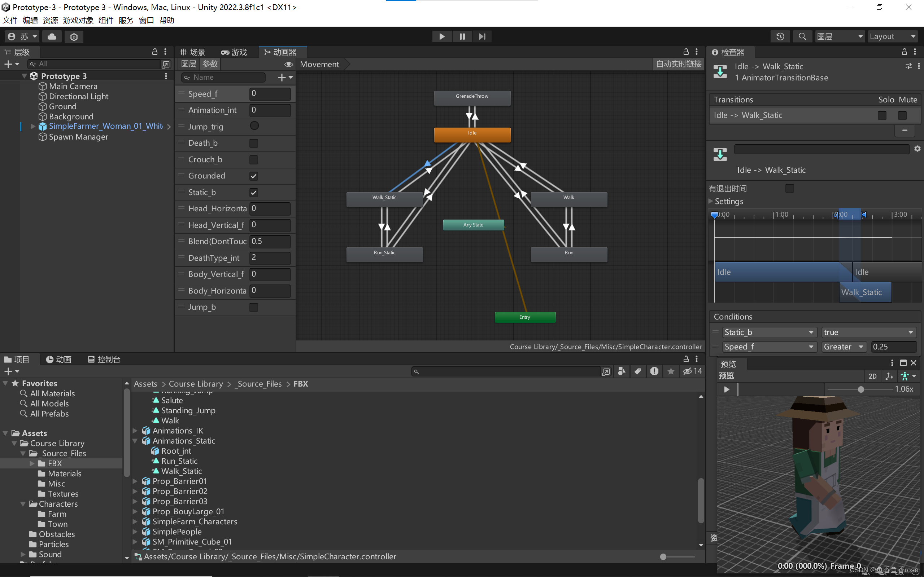This screenshot has width=924, height=577.
Task: Lock the Inspector panel
Action: [x=904, y=52]
